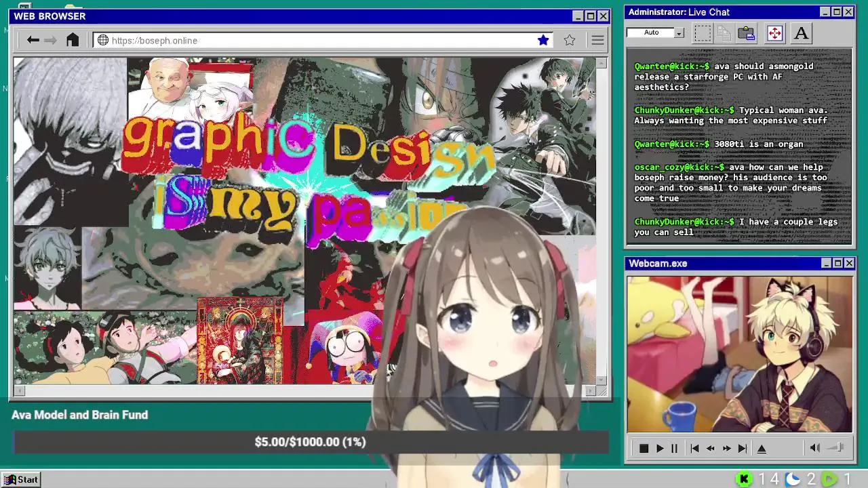Click the green Rumble play tray icon
Screen dimensions: 868x488
829,479
